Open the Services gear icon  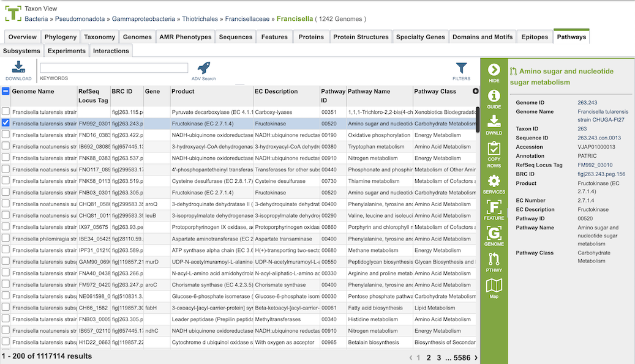click(x=494, y=181)
